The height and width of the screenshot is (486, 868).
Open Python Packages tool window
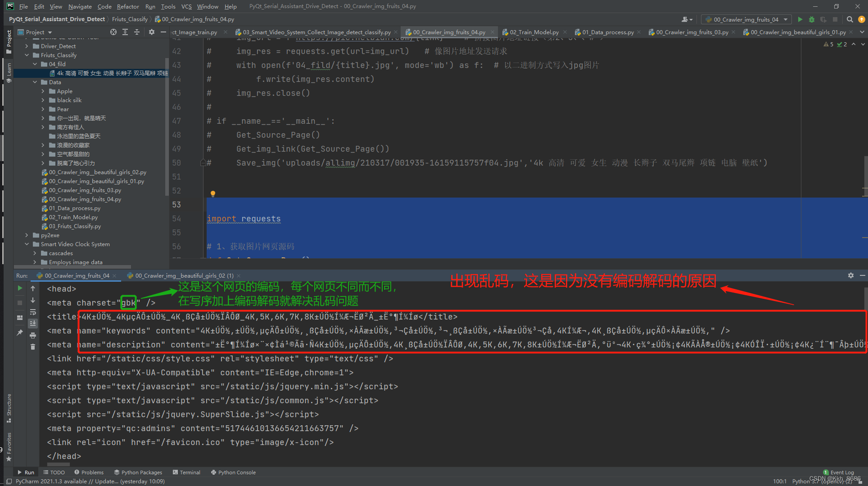(x=138, y=472)
